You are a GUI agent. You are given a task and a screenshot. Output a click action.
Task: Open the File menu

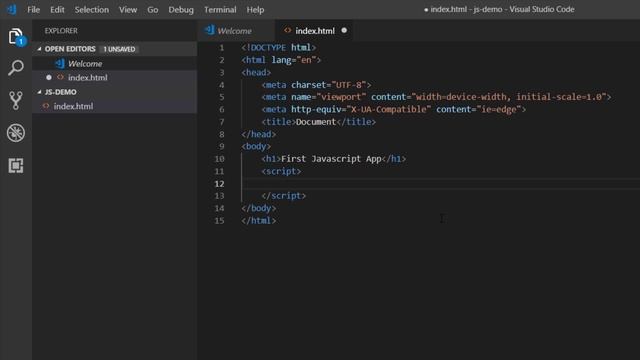point(33,9)
